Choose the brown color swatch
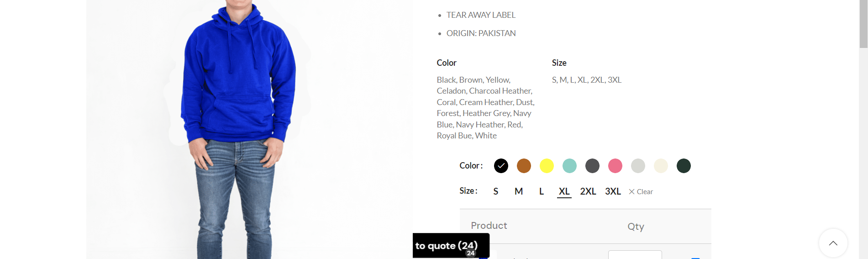 click(524, 166)
